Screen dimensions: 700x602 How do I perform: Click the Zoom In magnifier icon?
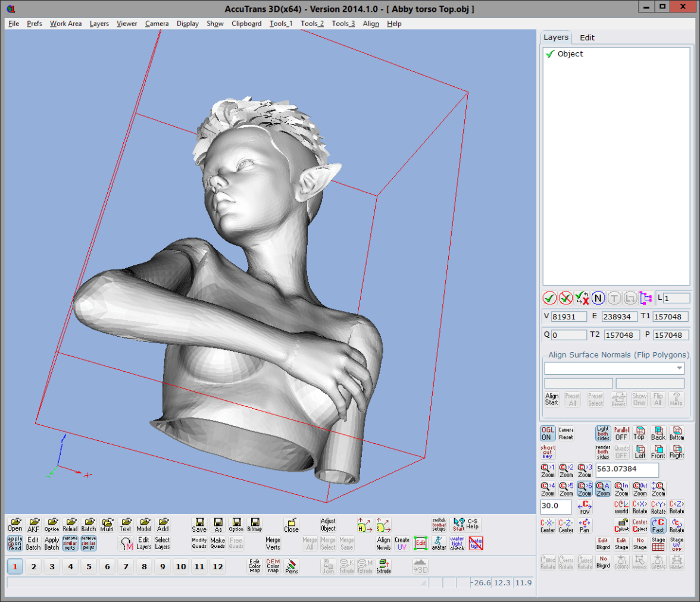[621, 488]
